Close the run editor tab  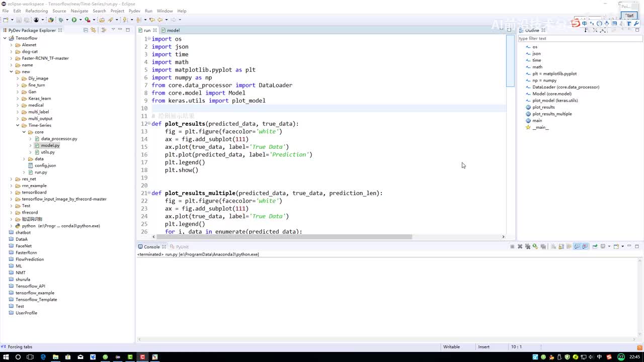(x=154, y=30)
